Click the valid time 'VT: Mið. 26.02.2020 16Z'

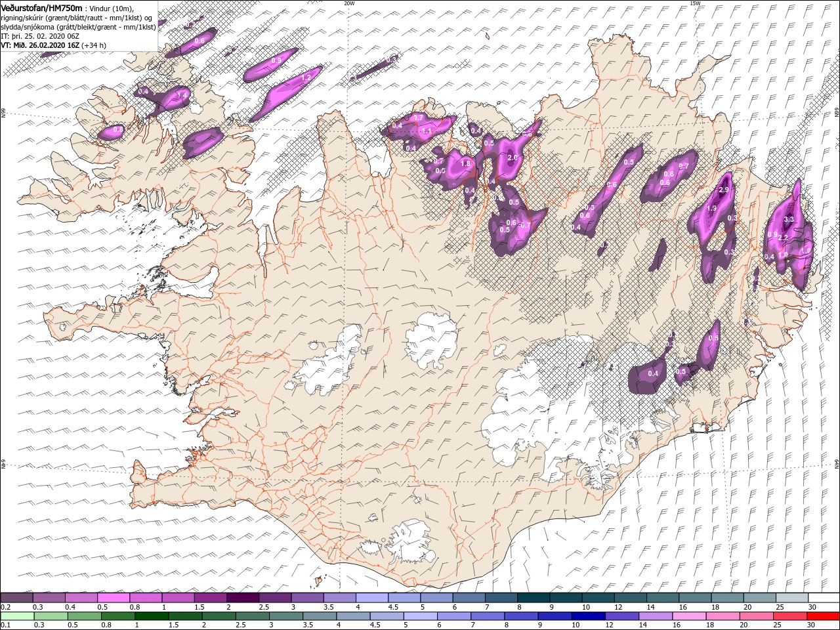click(40, 45)
